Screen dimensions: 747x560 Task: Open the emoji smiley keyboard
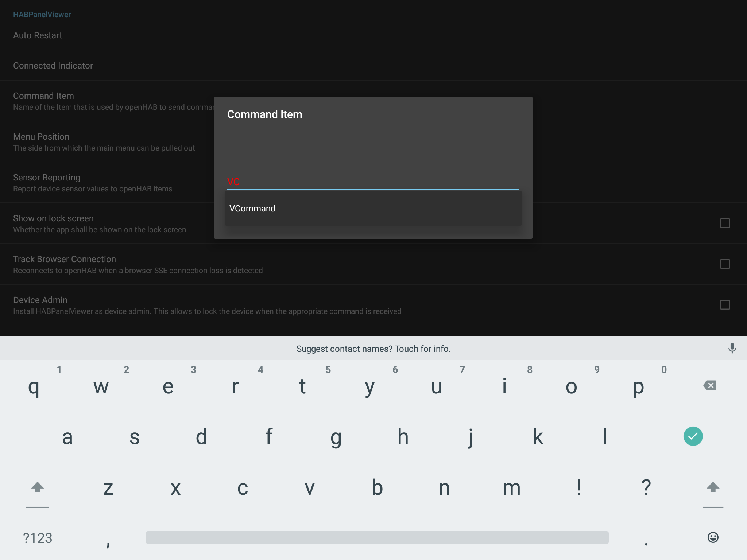[713, 537]
